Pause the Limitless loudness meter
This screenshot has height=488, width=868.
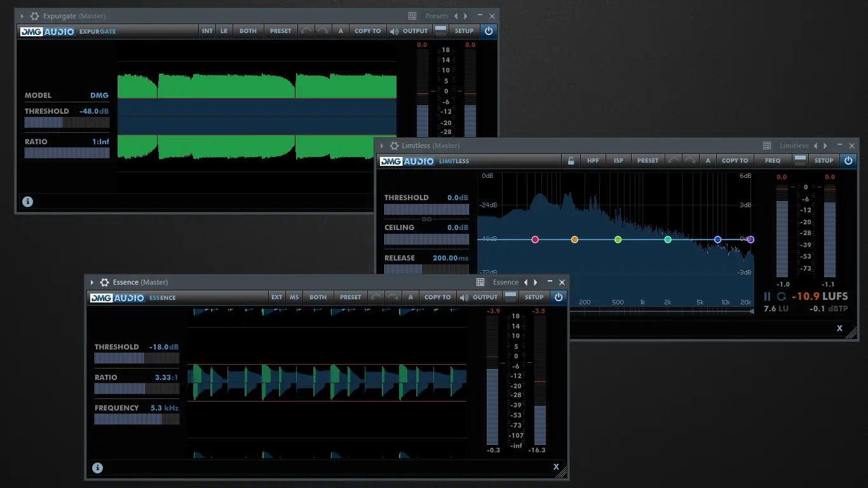[x=767, y=297]
